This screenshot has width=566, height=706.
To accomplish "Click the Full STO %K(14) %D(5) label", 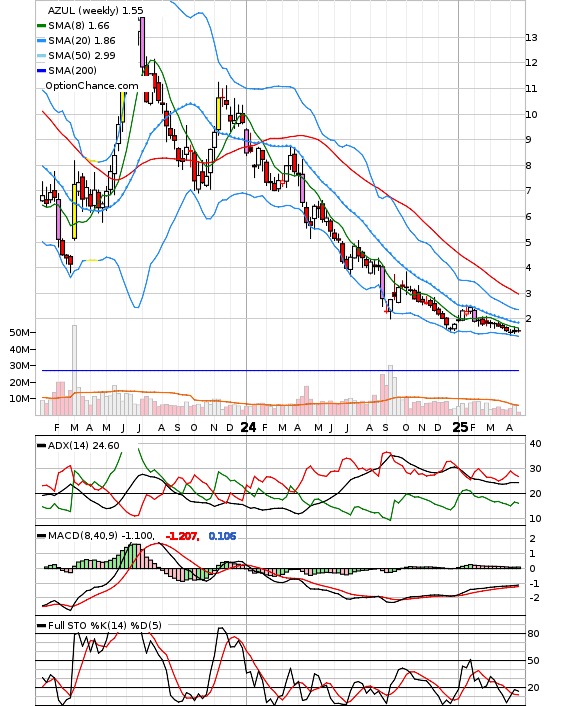I will (x=104, y=625).
